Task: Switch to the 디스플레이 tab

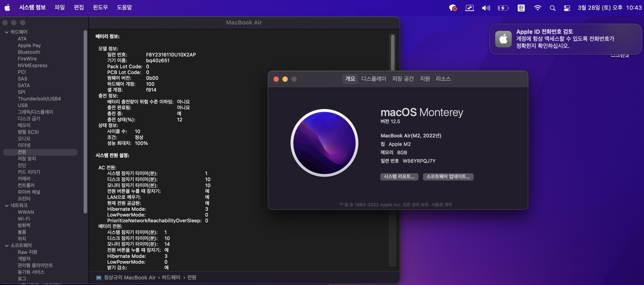Action: tap(374, 79)
